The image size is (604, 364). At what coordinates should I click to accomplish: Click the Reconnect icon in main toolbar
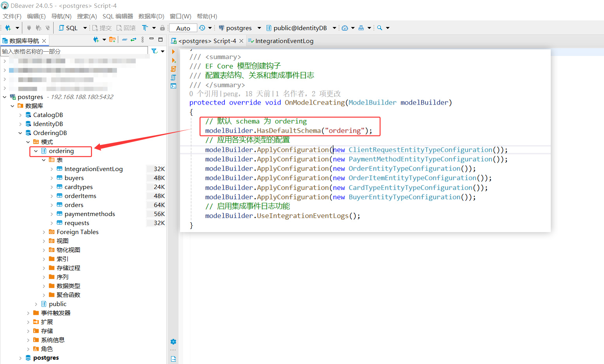38,28
